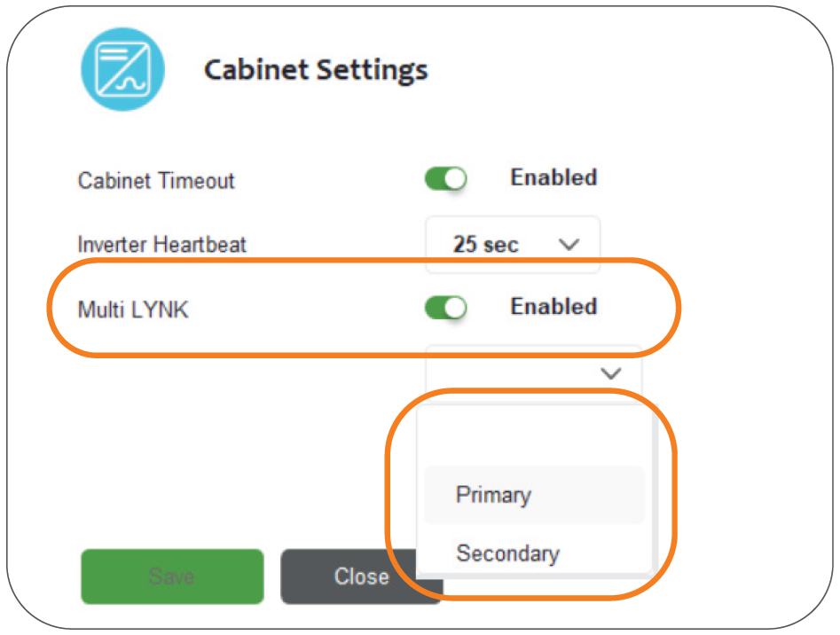Disable Multi LYNK using its green switch
Viewport: 840px width, 635px height.
click(445, 308)
